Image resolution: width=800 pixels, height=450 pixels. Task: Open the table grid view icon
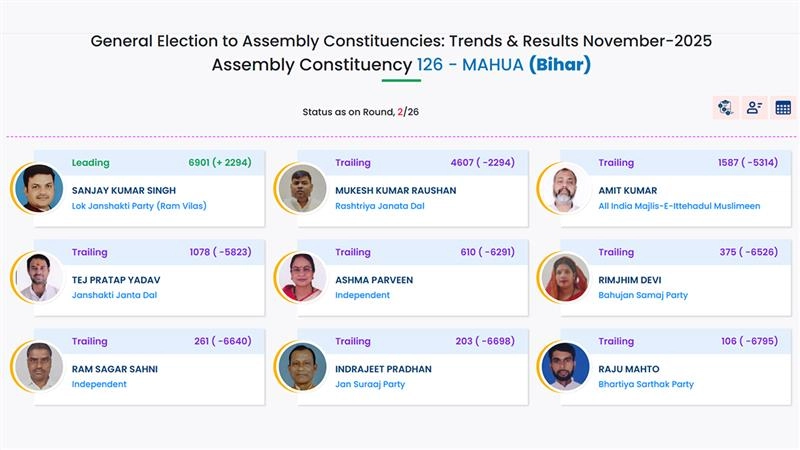point(783,107)
